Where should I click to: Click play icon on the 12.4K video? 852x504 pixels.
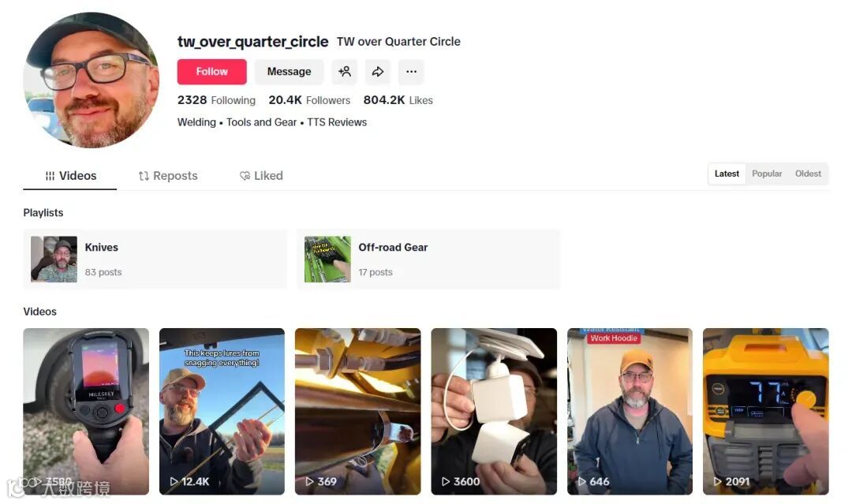coord(174,482)
